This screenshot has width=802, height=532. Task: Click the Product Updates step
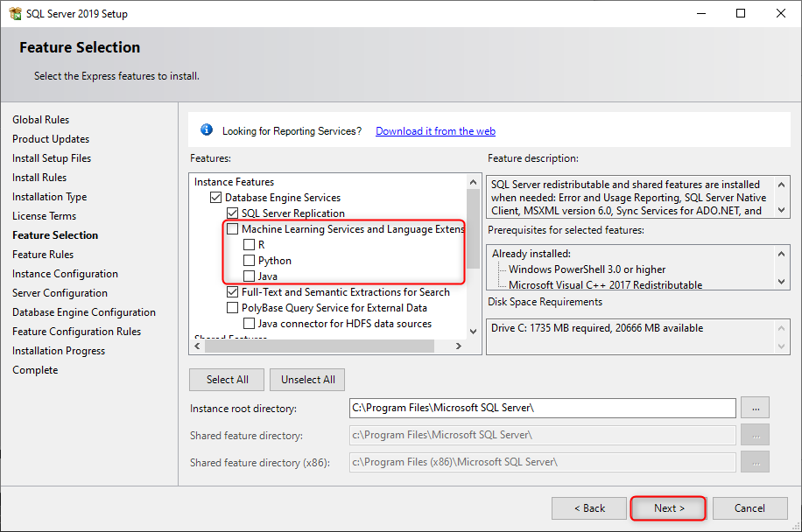point(51,139)
